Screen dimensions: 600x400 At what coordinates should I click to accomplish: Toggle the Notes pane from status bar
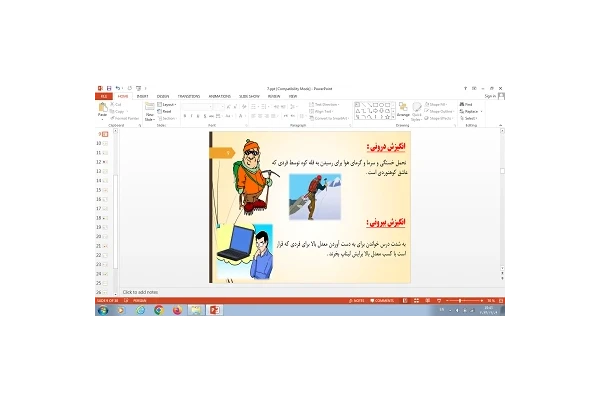[357, 300]
